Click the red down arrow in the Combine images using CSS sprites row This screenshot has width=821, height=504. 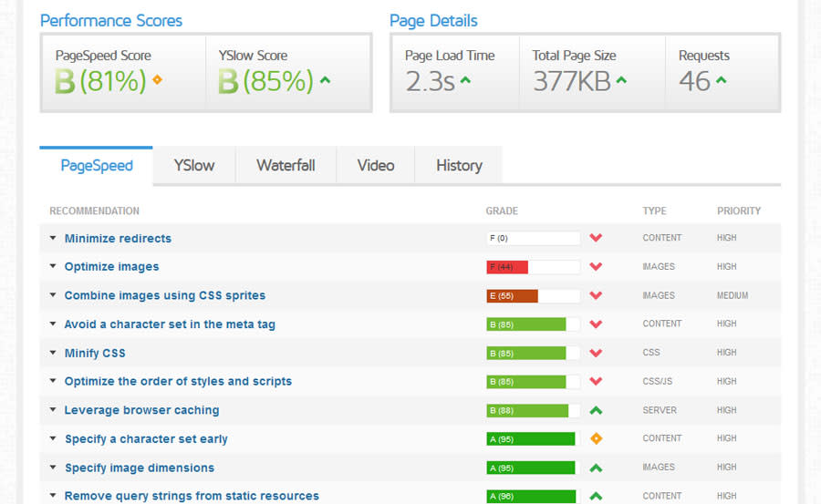point(596,295)
